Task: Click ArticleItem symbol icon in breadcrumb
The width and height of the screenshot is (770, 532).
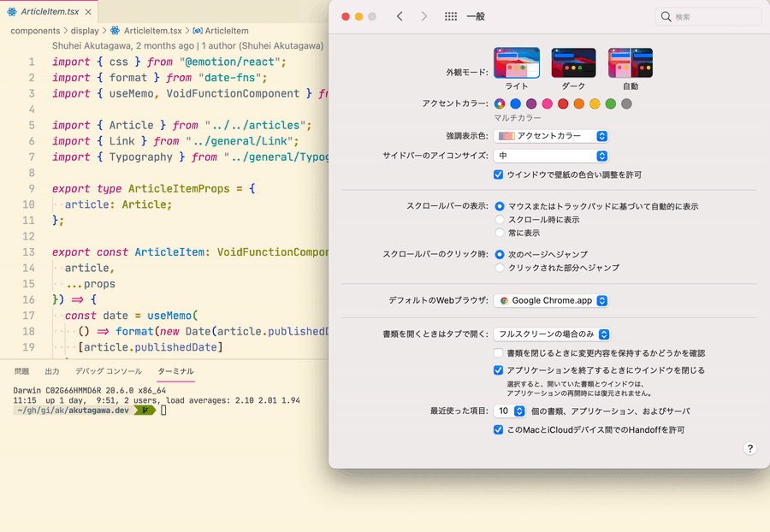Action: pyautogui.click(x=198, y=31)
